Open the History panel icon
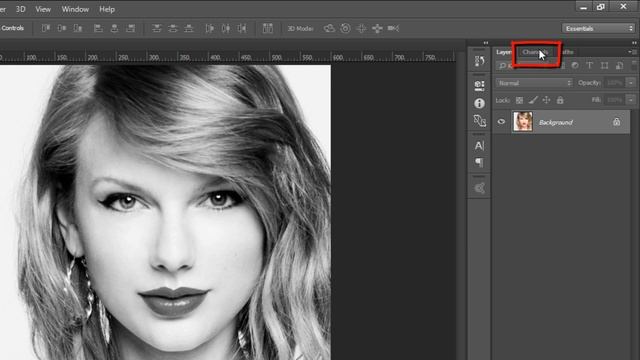 click(x=480, y=61)
